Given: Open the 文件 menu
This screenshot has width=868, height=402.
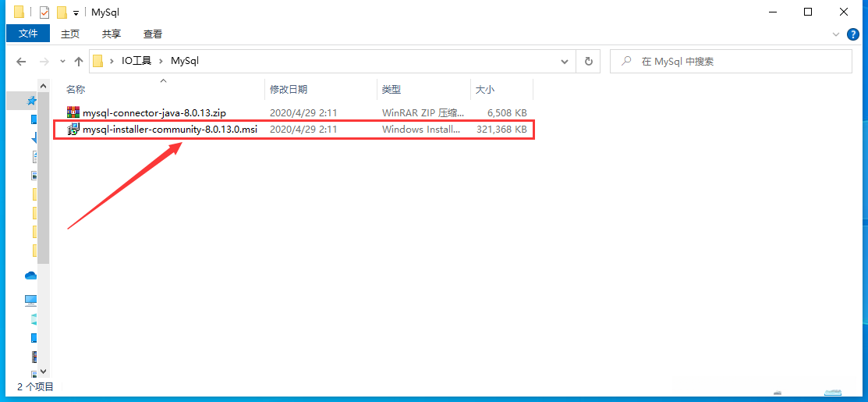Looking at the screenshot, I should [27, 34].
